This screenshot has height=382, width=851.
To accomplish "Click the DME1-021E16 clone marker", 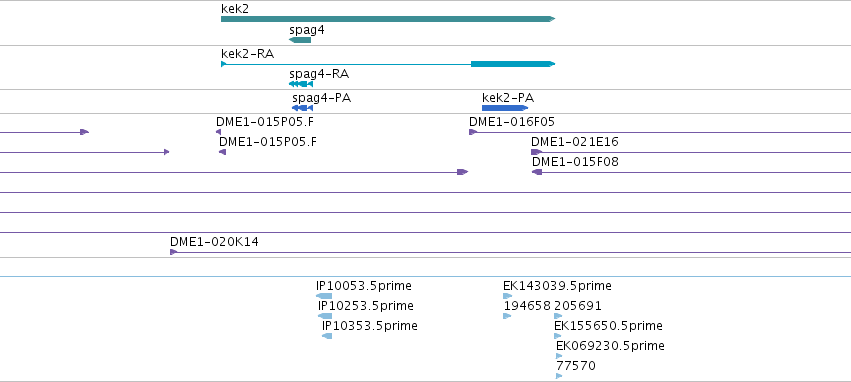I will pyautogui.click(x=536, y=152).
